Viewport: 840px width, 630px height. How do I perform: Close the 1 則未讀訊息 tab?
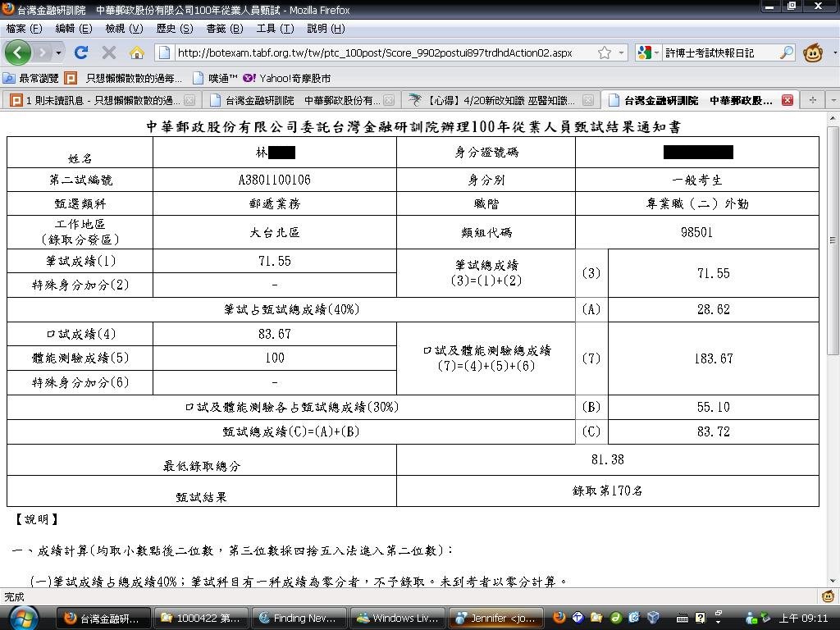click(189, 100)
